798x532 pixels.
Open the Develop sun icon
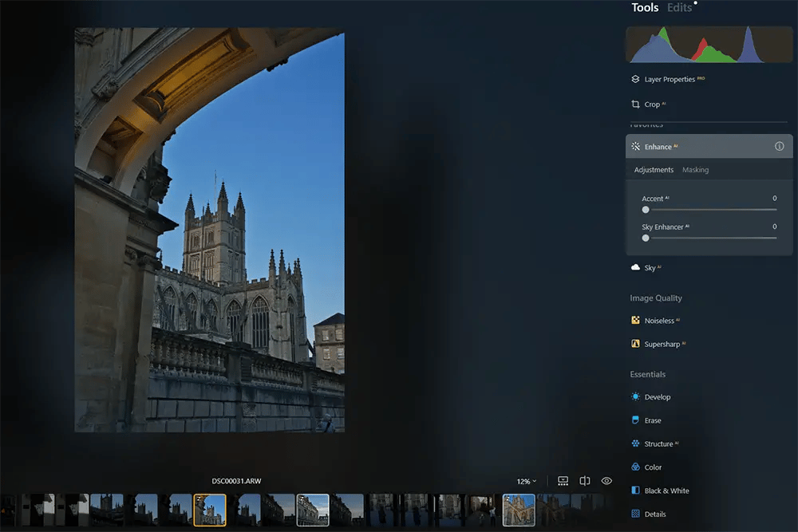[x=635, y=396]
